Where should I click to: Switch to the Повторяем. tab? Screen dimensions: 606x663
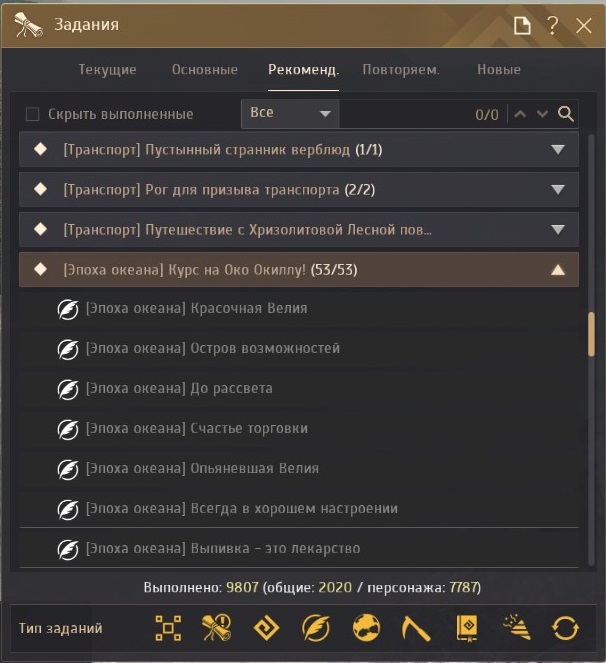(401, 69)
